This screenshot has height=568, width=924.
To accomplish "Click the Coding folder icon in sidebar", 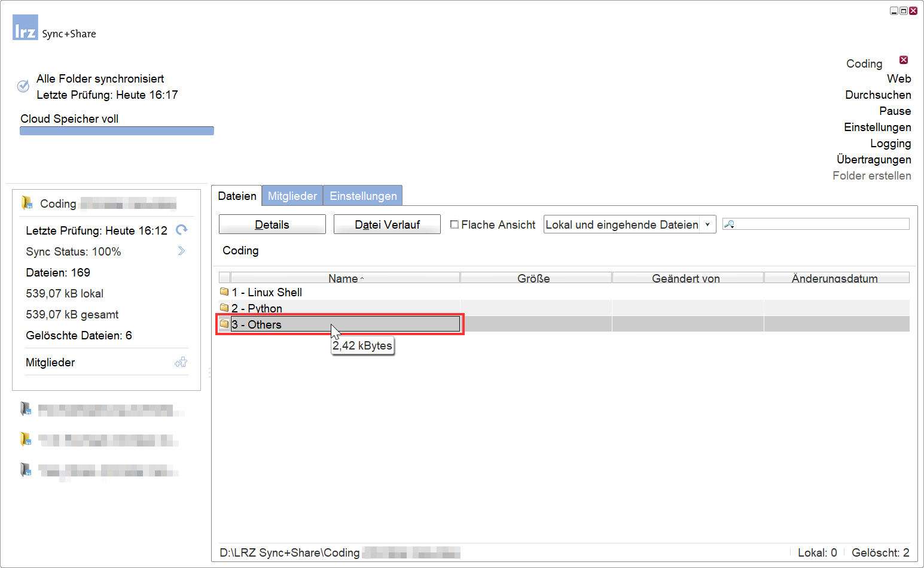I will pos(26,203).
